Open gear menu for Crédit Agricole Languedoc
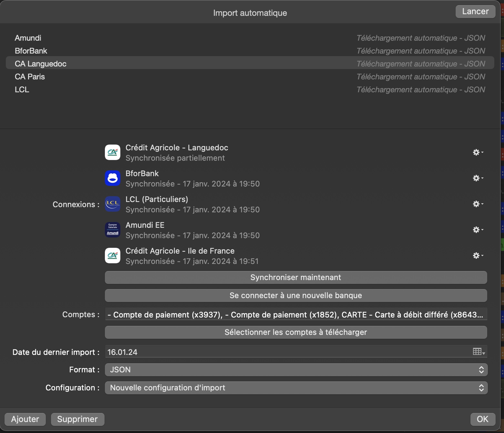 point(478,152)
